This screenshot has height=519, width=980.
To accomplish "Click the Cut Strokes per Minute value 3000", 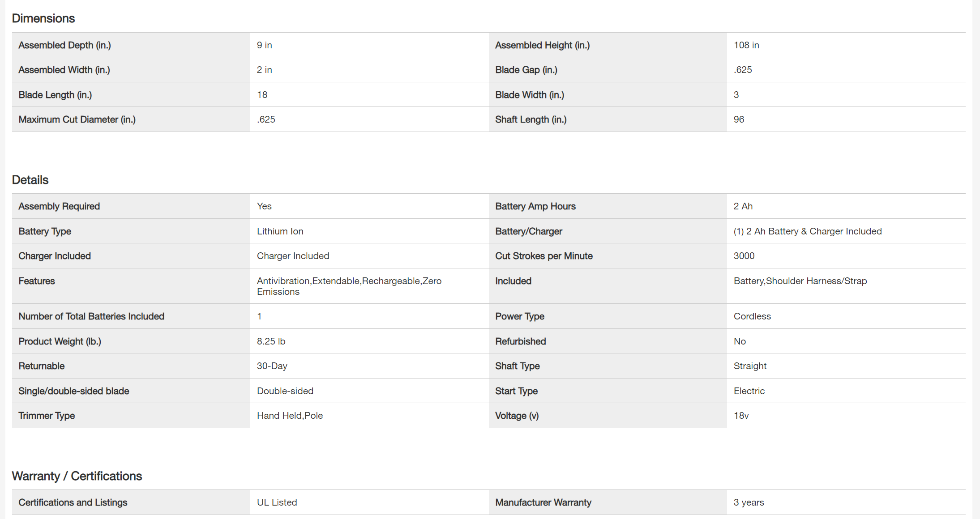I will [x=744, y=256].
